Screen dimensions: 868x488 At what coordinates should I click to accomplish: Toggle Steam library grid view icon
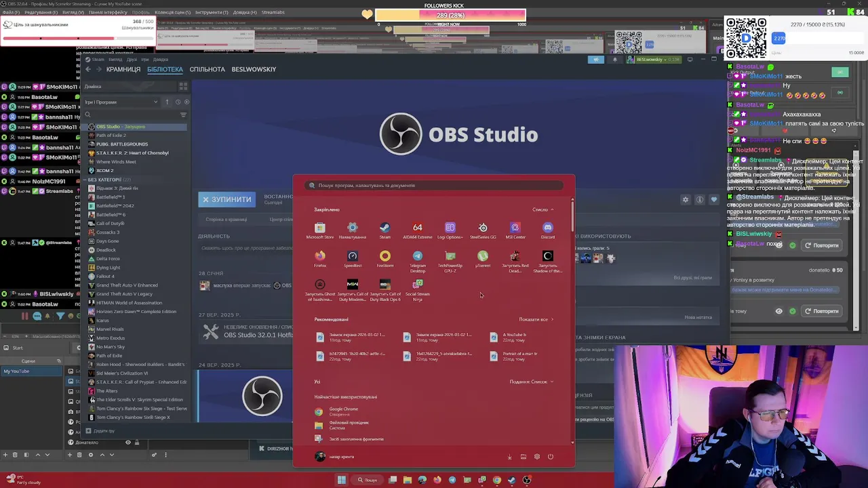[183, 86]
